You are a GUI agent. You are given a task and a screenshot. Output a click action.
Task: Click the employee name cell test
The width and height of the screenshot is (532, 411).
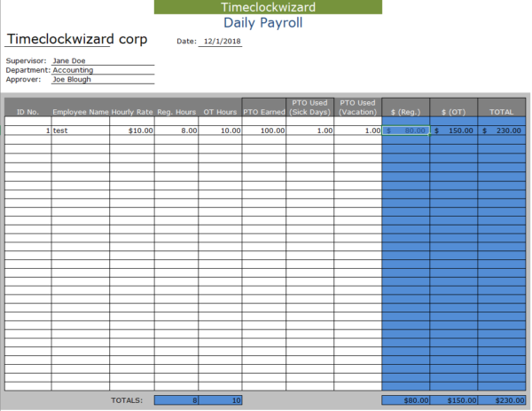coord(81,130)
